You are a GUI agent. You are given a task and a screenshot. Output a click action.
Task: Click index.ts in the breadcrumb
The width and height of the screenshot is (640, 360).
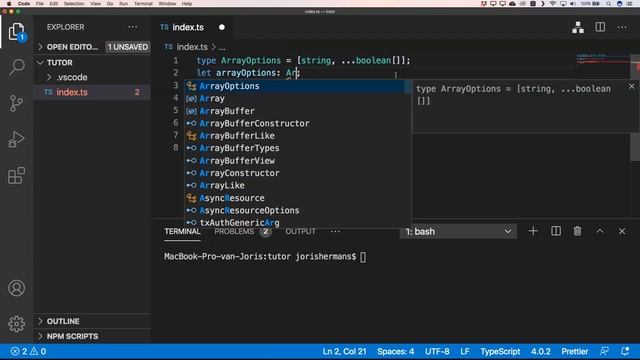click(x=192, y=47)
